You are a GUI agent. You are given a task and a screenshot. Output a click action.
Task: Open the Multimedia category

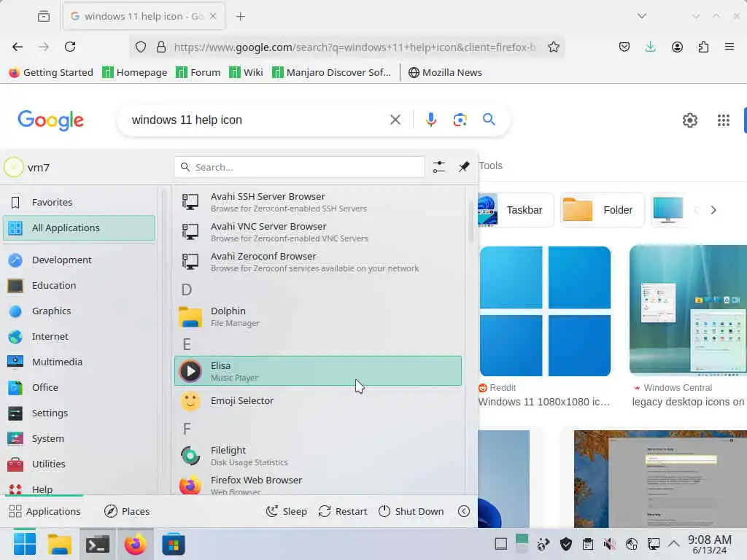click(79, 362)
